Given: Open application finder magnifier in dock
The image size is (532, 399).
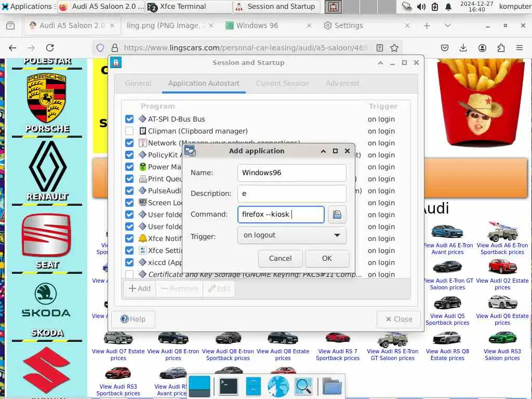Looking at the screenshot, I should pyautogui.click(x=303, y=387).
